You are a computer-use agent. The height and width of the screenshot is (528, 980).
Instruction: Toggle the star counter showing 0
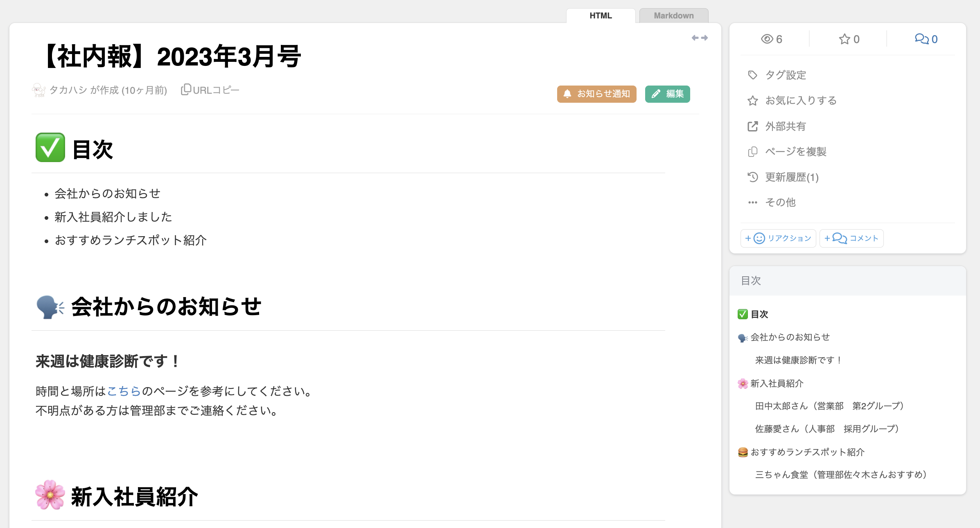point(844,39)
